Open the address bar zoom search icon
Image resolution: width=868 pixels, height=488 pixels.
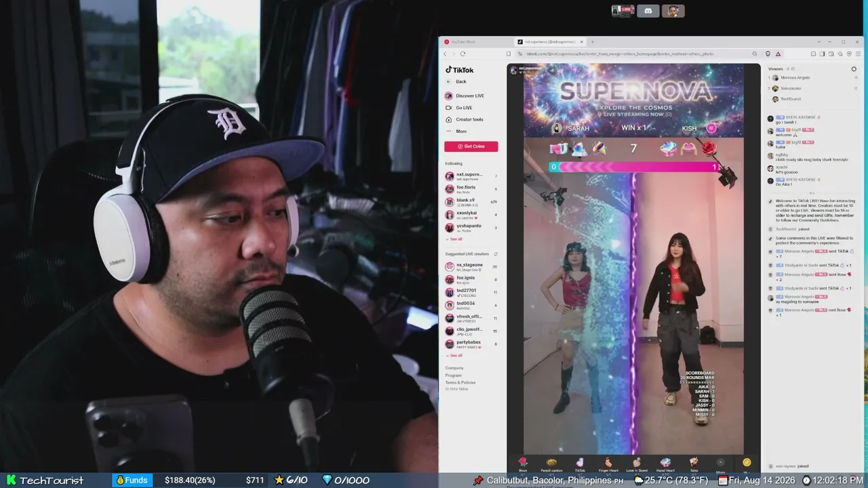coord(755,54)
